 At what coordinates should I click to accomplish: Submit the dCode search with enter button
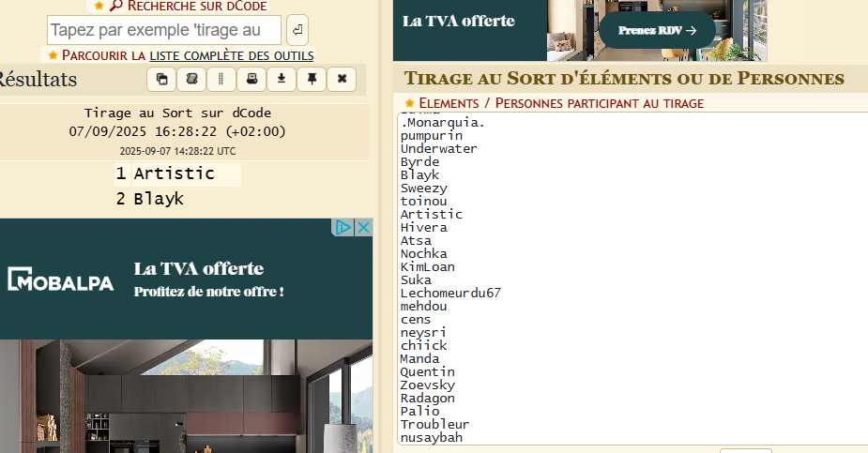[x=297, y=30]
